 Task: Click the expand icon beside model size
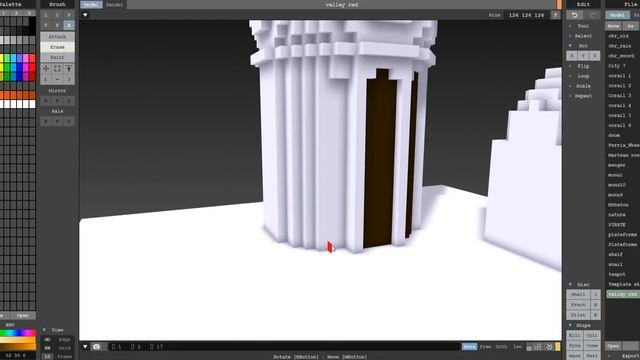pos(555,15)
